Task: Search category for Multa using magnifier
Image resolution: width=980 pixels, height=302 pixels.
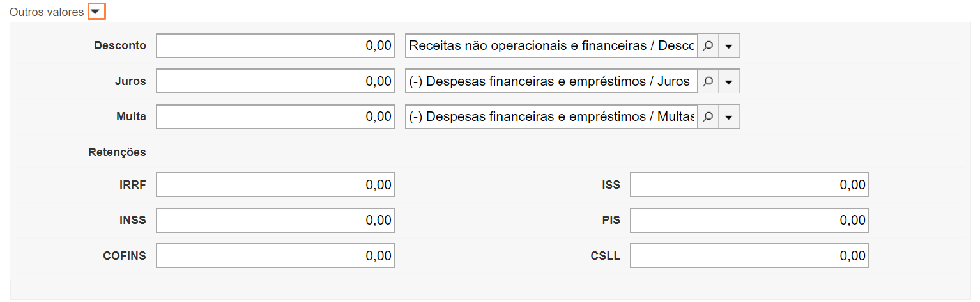Action: pyautogui.click(x=708, y=116)
